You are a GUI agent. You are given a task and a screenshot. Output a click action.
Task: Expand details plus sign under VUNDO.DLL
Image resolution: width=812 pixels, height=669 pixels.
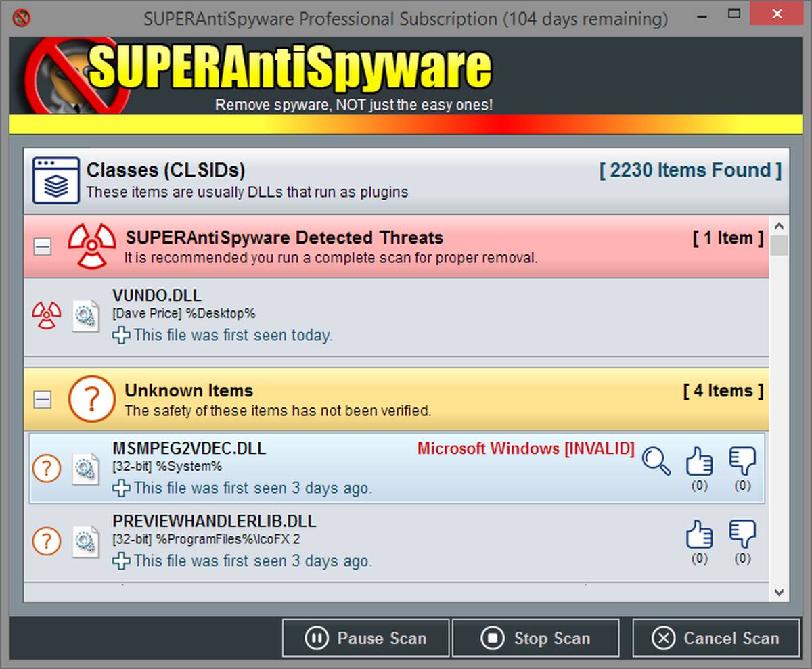121,335
